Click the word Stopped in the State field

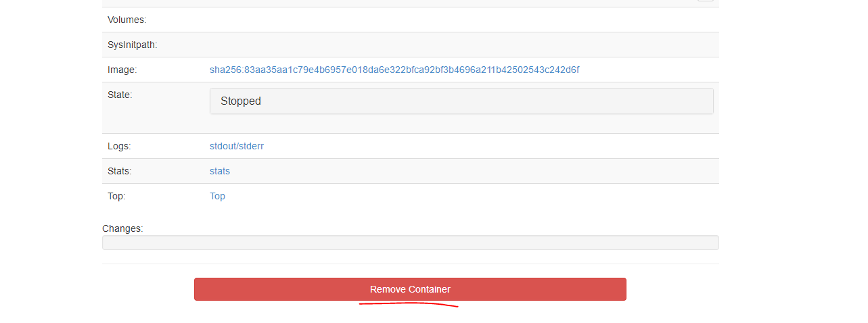click(x=241, y=101)
